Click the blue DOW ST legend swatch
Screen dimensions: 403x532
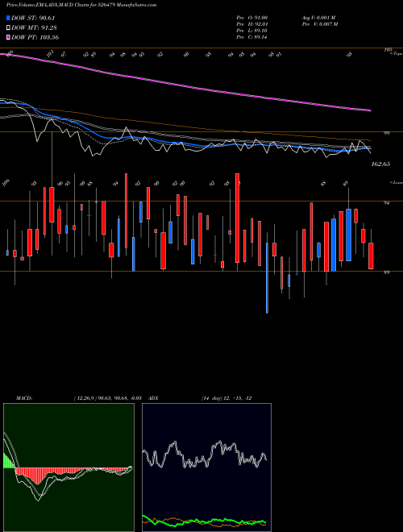8,18
